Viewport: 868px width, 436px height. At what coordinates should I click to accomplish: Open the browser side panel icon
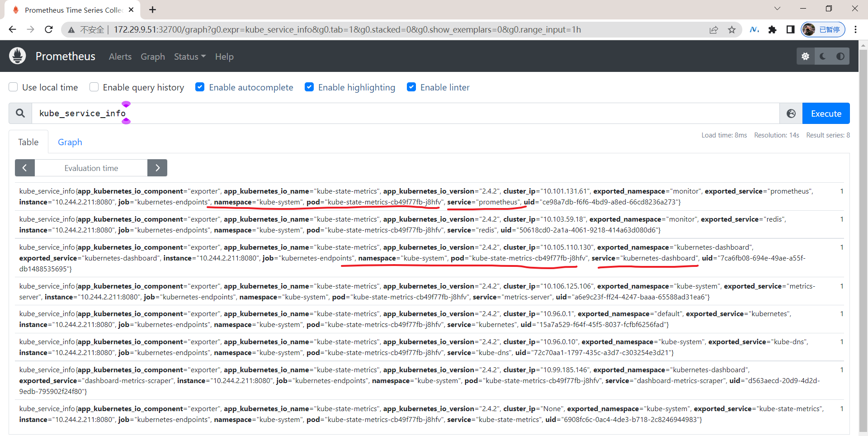(x=790, y=30)
